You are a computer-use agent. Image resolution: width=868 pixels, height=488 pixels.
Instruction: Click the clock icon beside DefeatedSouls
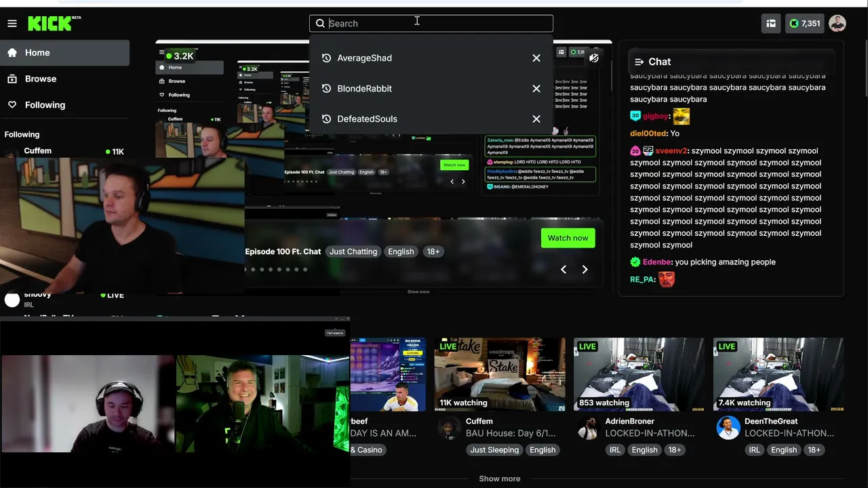pos(326,119)
